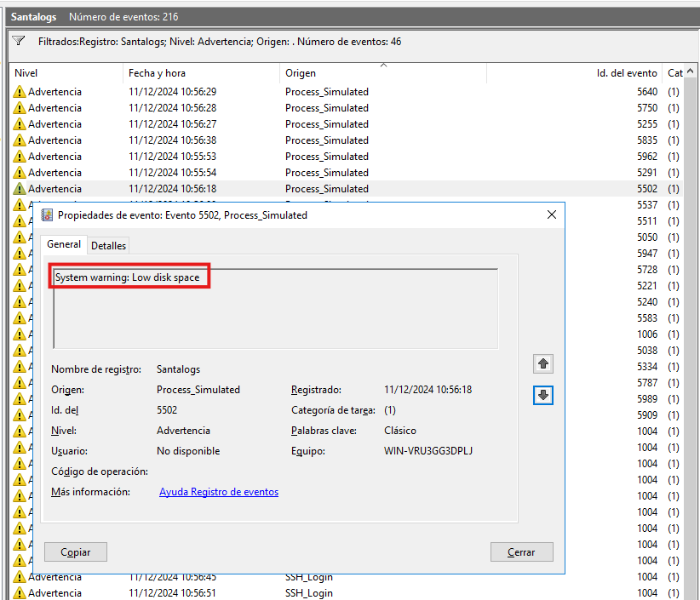Click the Cerrar button
Screen dimensions: 700x600
521,551
